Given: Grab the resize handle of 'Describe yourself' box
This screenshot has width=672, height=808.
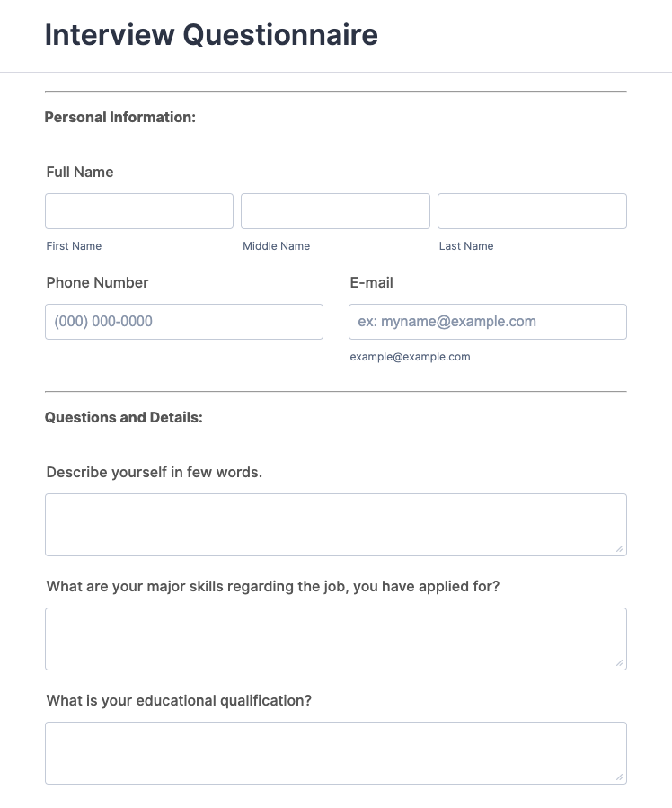Looking at the screenshot, I should (x=620, y=549).
